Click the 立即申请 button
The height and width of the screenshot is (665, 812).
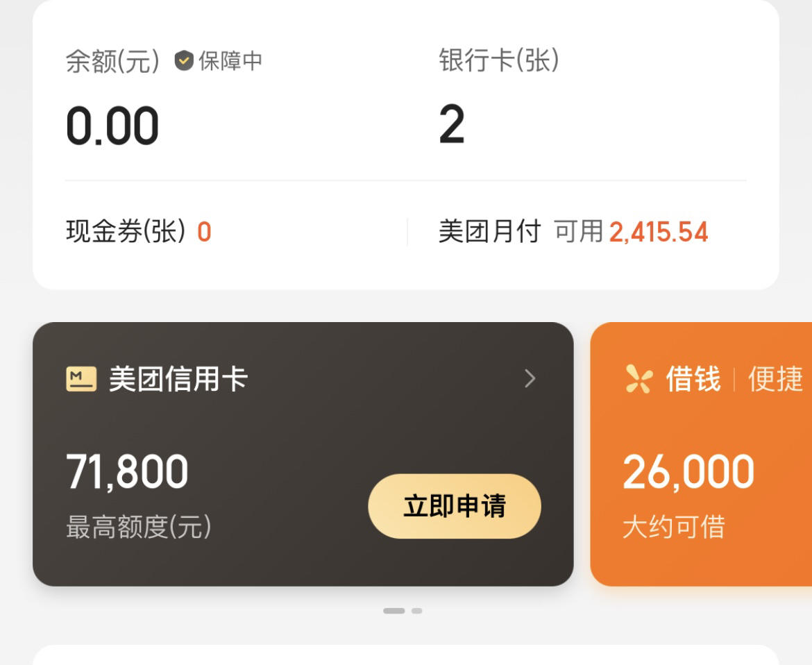point(455,506)
